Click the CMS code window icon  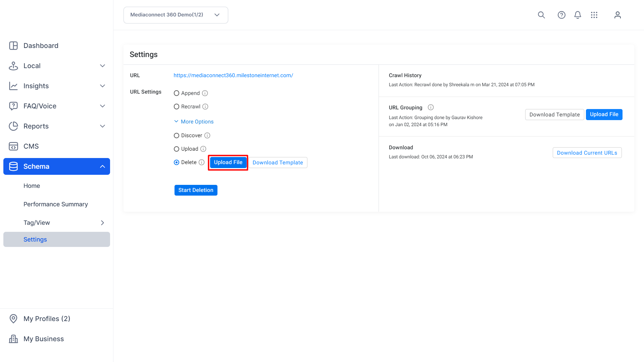(x=13, y=146)
